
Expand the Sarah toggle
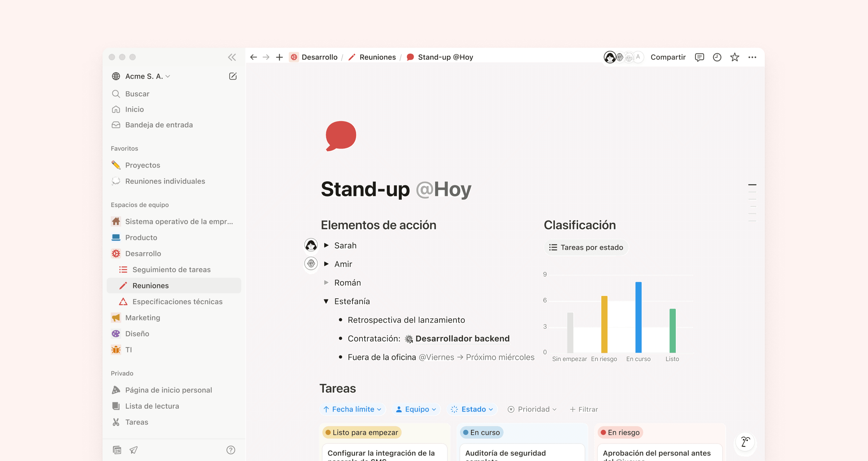click(x=326, y=245)
